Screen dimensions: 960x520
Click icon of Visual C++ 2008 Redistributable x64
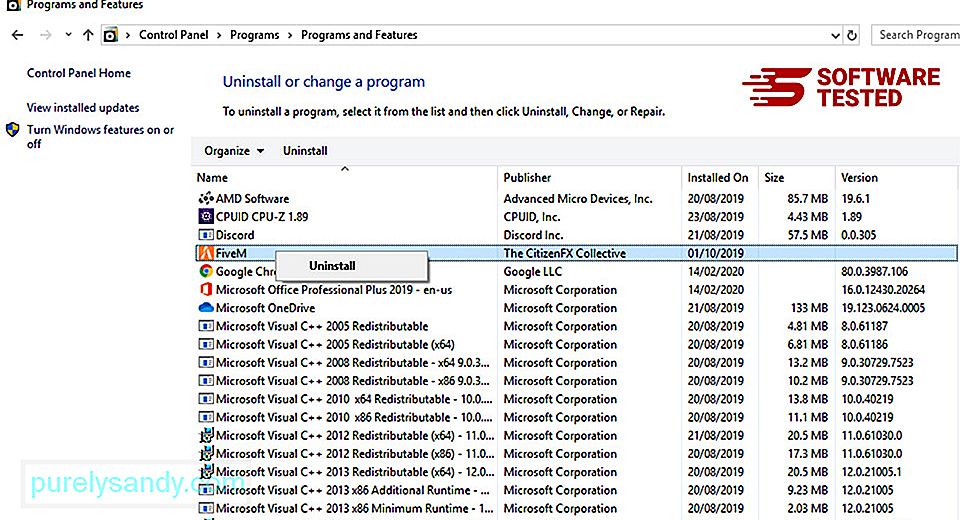206,363
